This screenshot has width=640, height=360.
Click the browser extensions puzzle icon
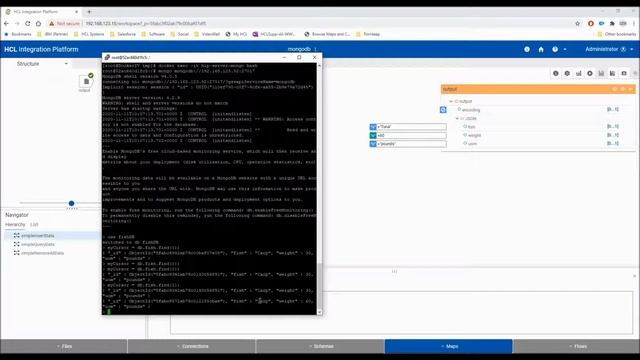[x=612, y=24]
